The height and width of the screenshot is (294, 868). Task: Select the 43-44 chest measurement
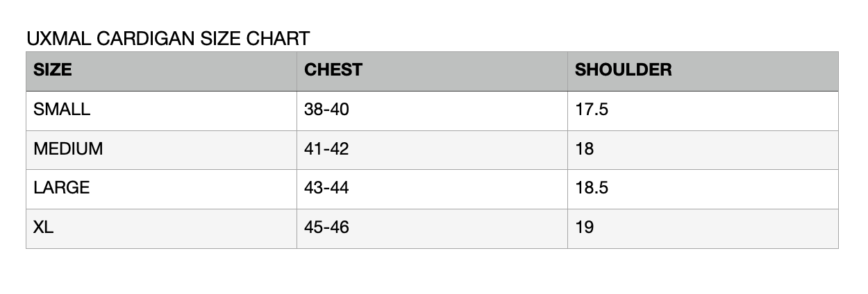[x=326, y=188]
